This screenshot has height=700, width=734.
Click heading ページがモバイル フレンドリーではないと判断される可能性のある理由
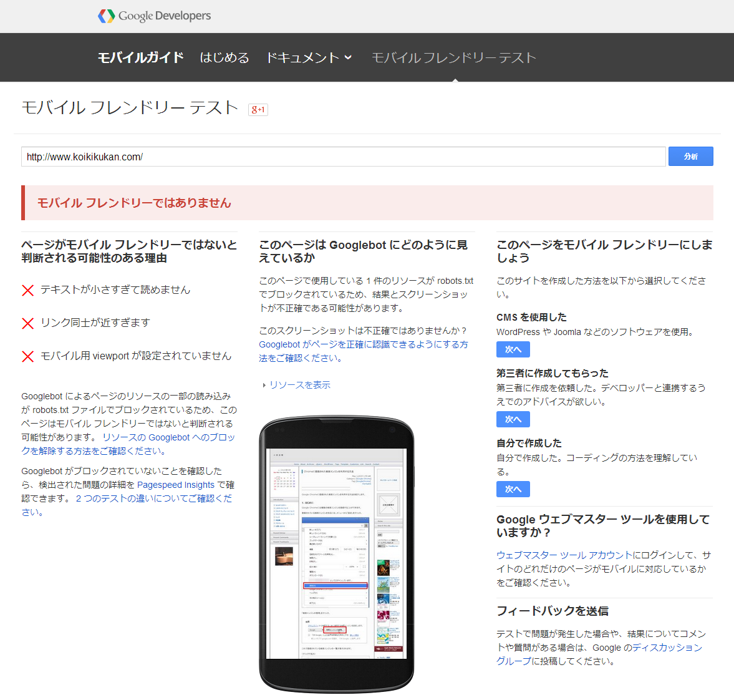(129, 251)
